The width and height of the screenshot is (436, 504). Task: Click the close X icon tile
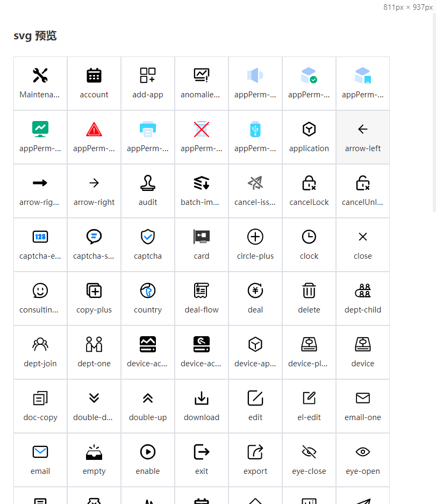[x=363, y=245]
